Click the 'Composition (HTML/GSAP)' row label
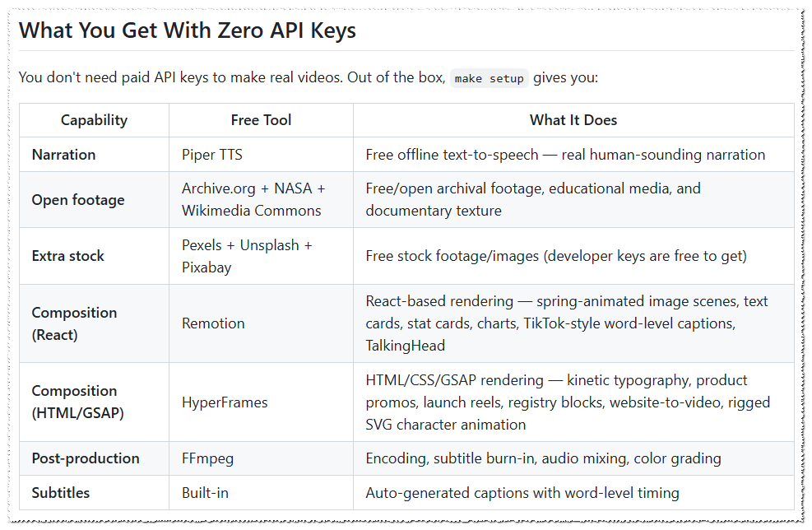 [77, 402]
